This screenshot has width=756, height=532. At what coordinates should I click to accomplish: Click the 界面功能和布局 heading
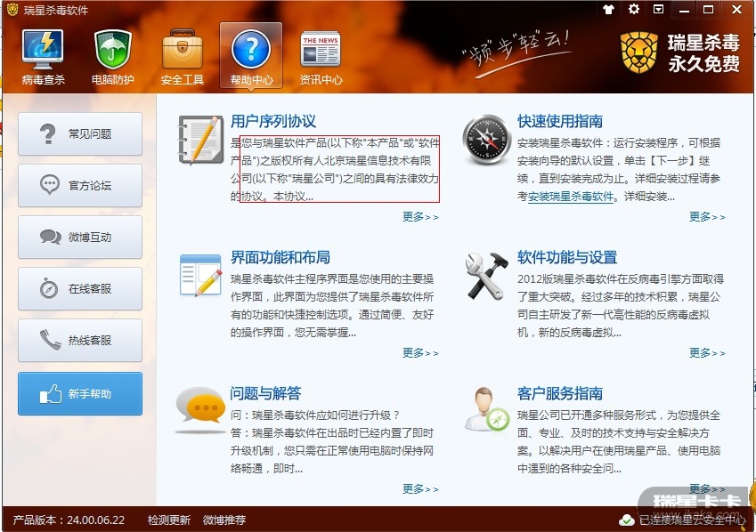[280, 257]
